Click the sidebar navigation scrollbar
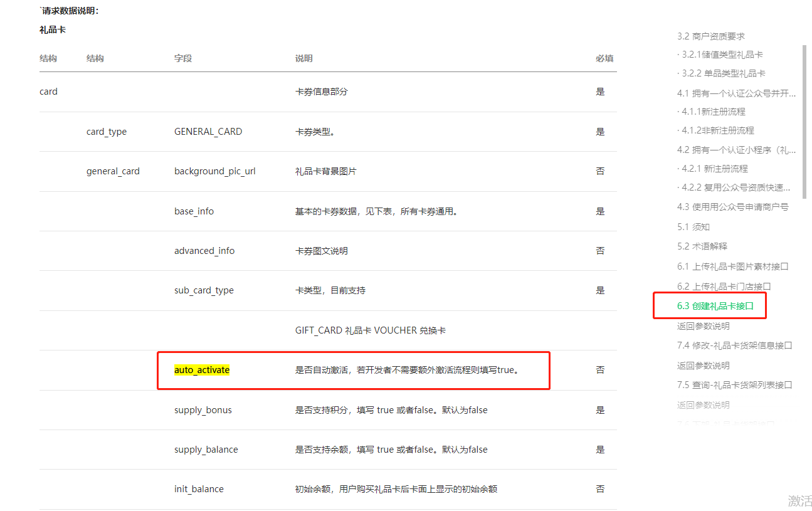This screenshot has height=511, width=812. point(804,122)
